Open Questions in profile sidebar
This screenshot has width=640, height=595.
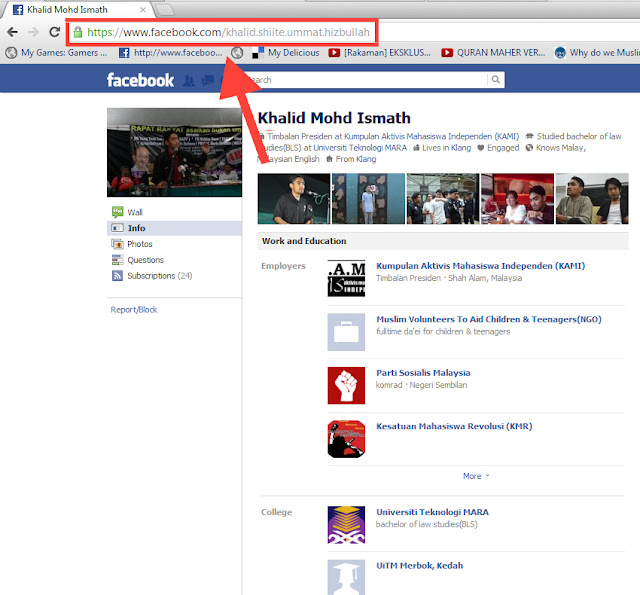[x=145, y=260]
